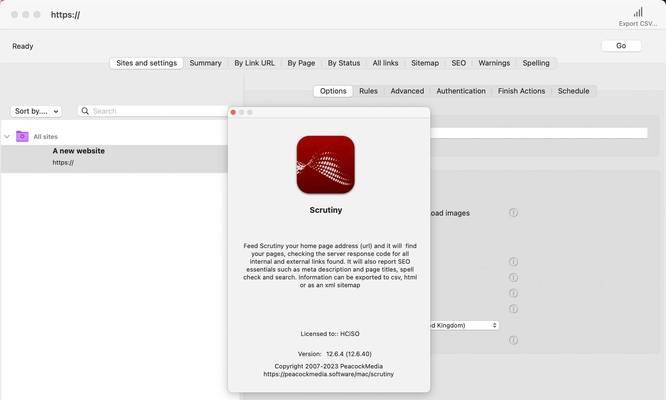Switch to the Summary tab
Image resolution: width=666 pixels, height=400 pixels.
pyautogui.click(x=205, y=63)
